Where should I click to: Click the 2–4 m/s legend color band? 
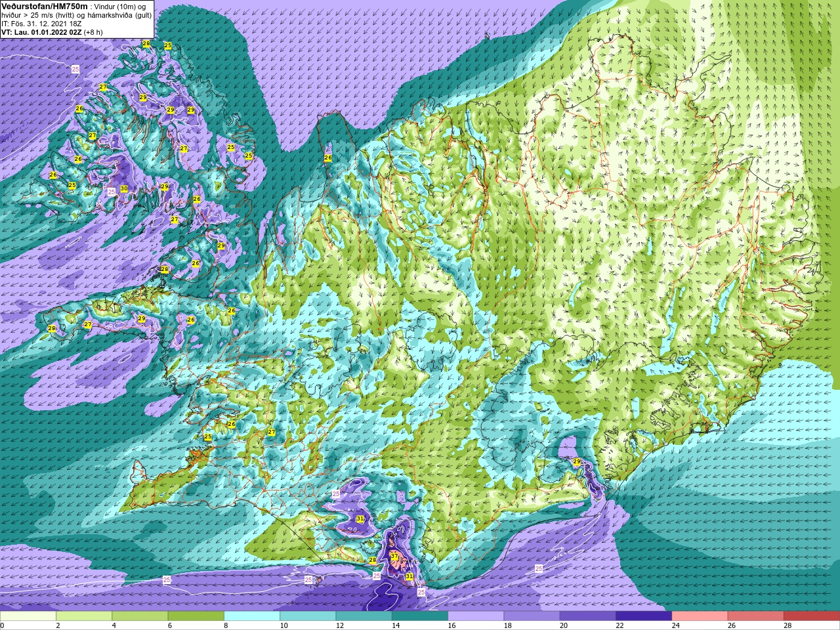(84, 616)
